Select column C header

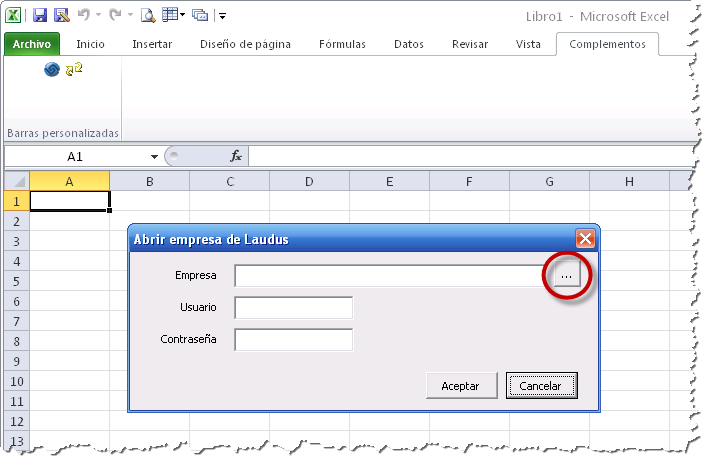pos(230,182)
